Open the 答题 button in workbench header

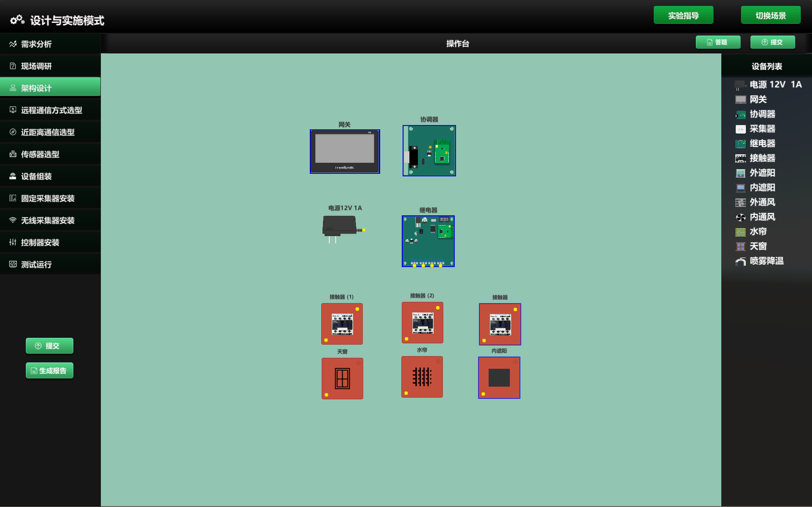click(x=717, y=42)
